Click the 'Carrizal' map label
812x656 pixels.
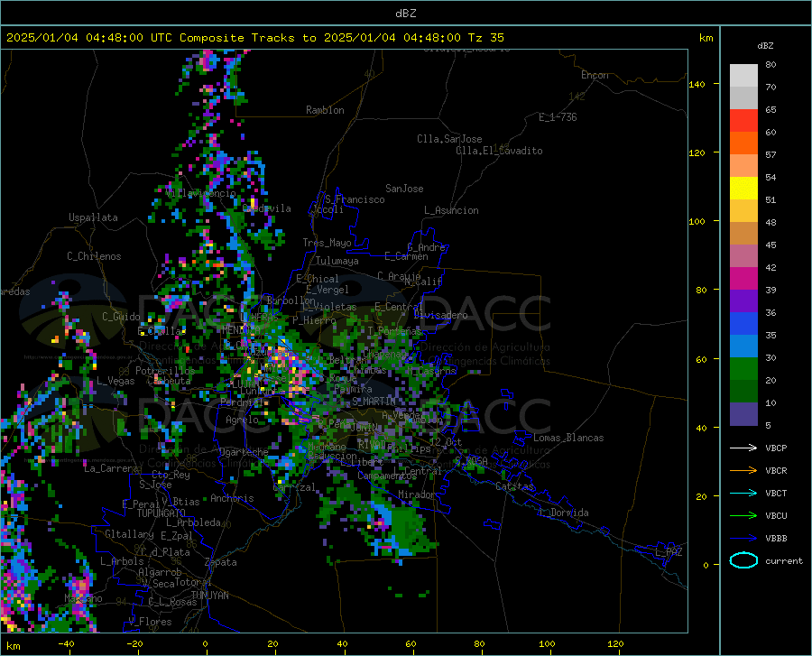(294, 487)
